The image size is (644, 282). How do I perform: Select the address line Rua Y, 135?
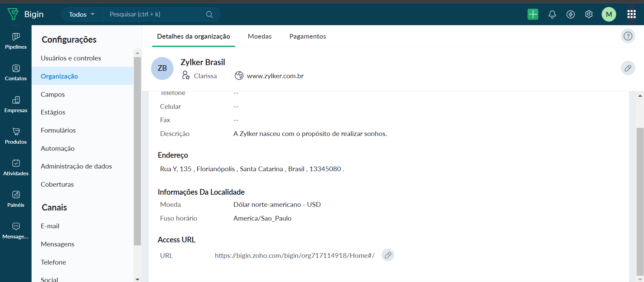(252, 169)
